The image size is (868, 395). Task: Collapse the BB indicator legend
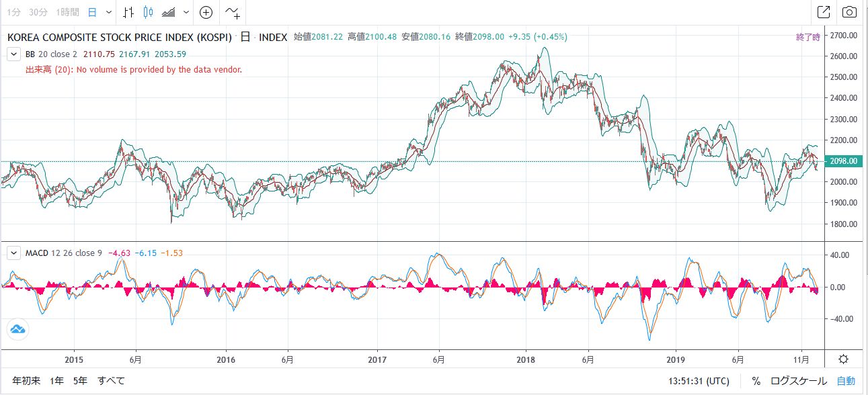click(13, 54)
